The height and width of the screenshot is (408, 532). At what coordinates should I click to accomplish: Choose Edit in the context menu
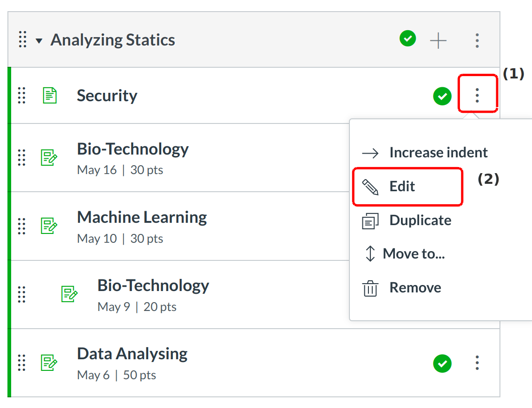[x=402, y=187]
